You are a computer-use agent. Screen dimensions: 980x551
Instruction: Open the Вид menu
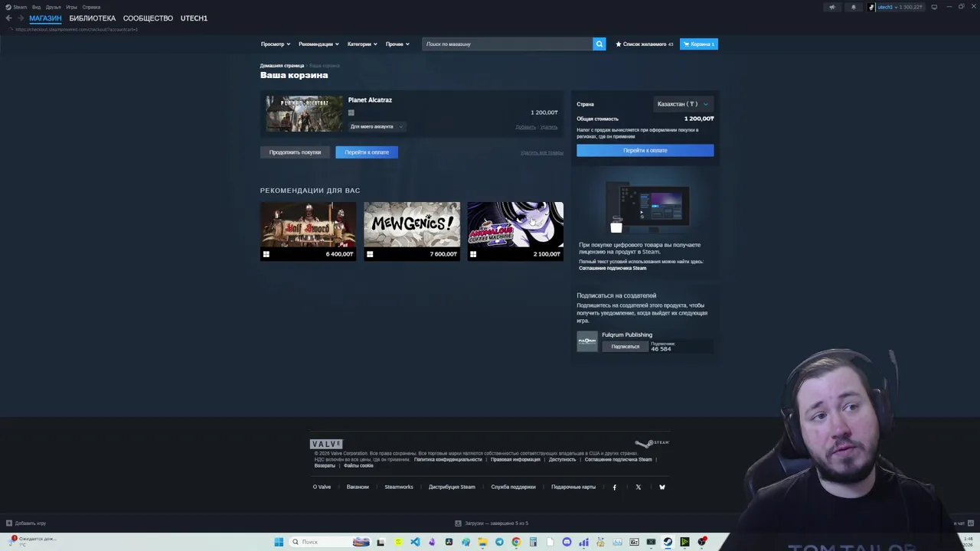click(x=36, y=7)
